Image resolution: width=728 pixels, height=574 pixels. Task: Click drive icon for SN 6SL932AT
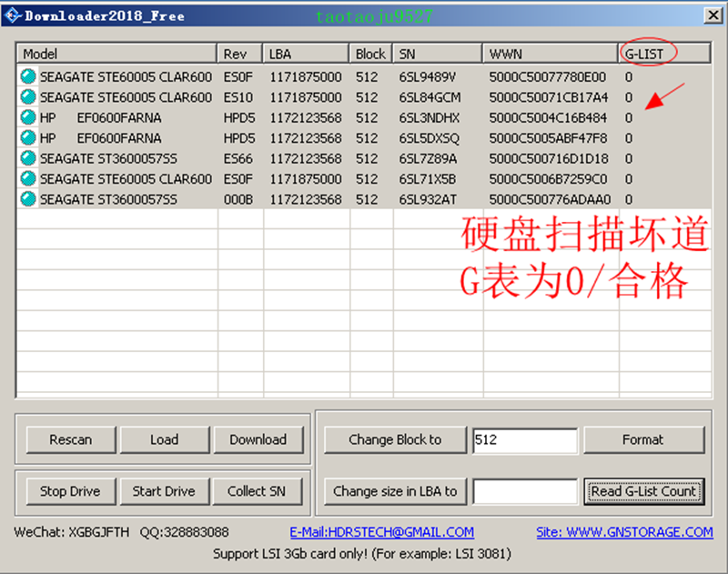28,199
